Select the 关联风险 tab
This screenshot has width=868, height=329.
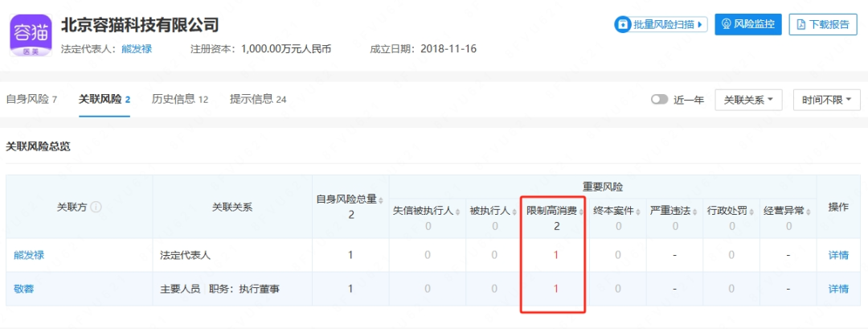(x=104, y=100)
